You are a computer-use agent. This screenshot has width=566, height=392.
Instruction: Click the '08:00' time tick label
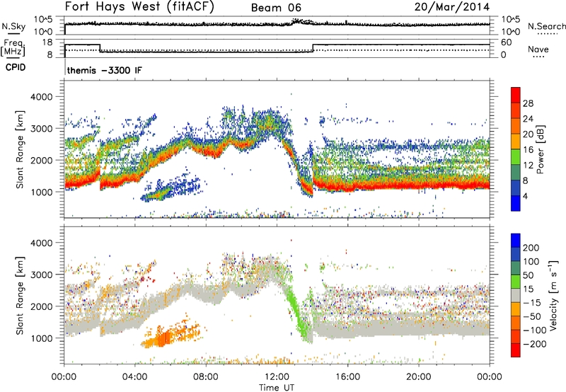206,377
